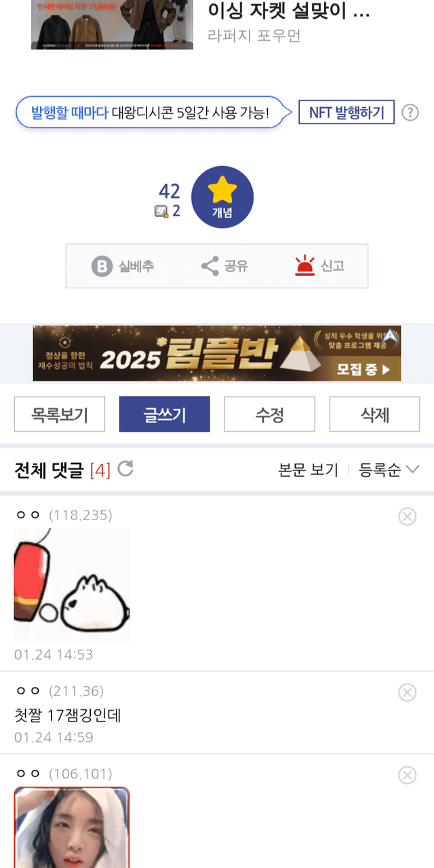Open the 목록보기 list button

(60, 414)
